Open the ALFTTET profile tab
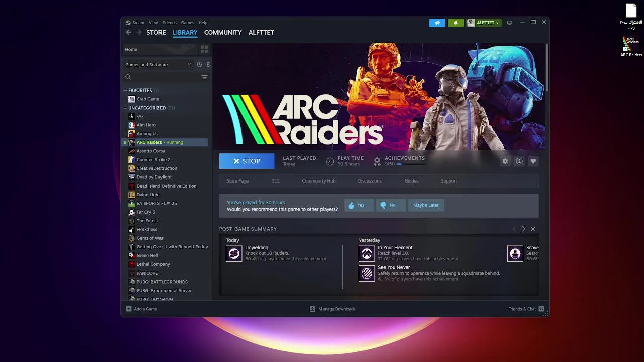The image size is (644, 362). 261,32
